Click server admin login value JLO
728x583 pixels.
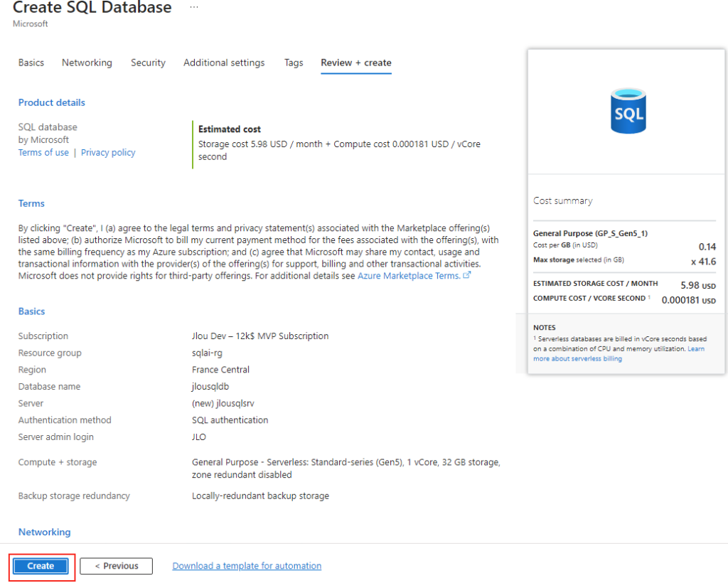pyautogui.click(x=199, y=437)
